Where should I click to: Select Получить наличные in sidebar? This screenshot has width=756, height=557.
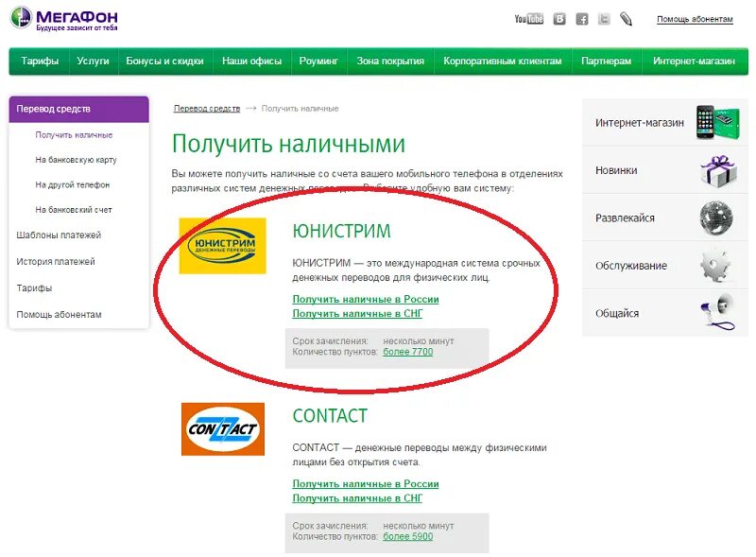coord(74,135)
